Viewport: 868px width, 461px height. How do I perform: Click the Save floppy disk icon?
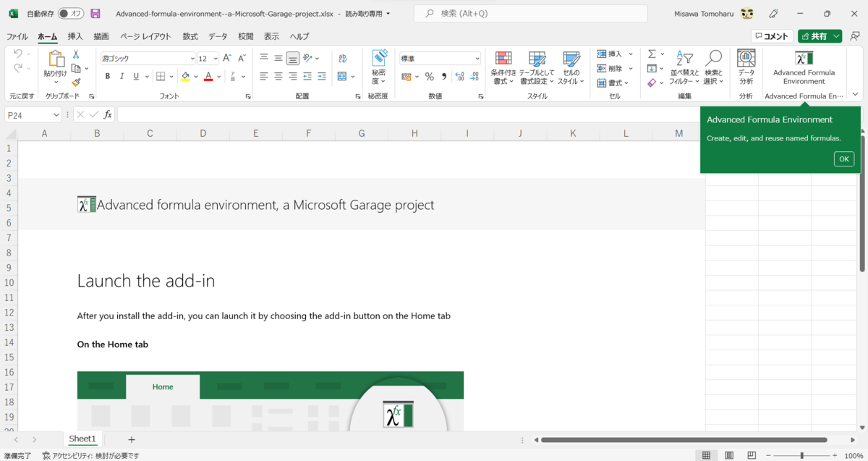[x=95, y=14]
